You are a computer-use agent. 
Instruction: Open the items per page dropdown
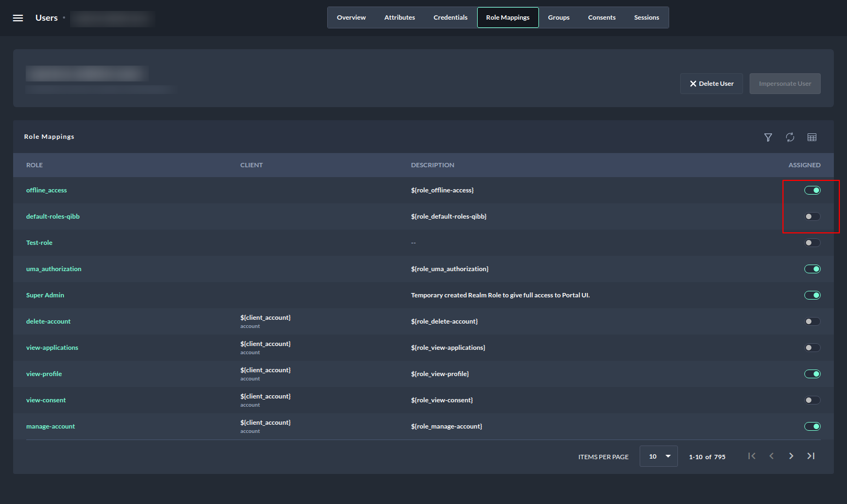click(x=658, y=456)
